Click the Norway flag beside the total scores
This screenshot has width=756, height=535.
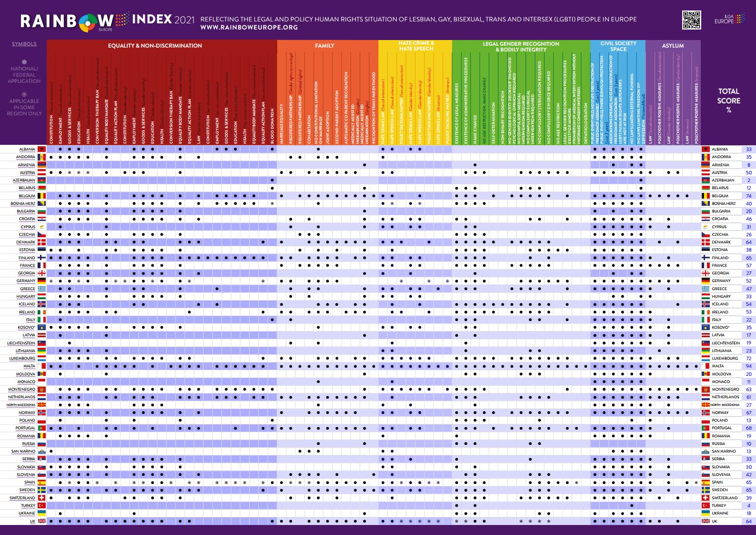(x=706, y=413)
